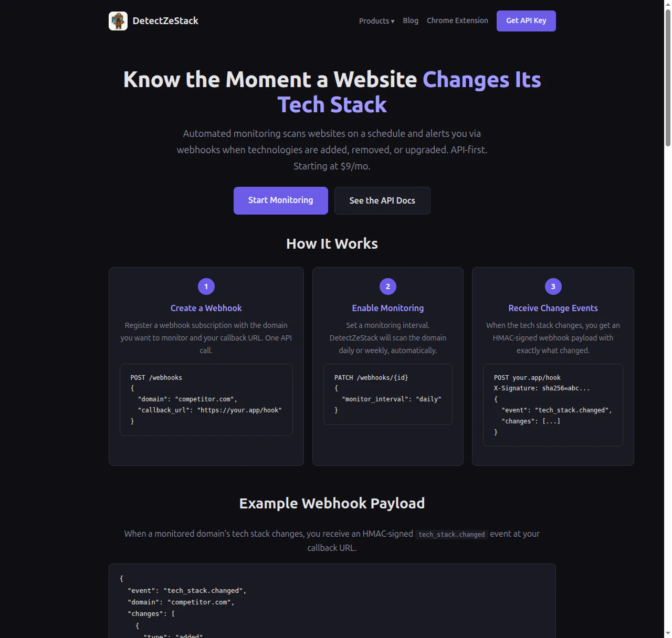Screen dimensions: 672x638
Task: Click the DetectZeStack brand name text
Action: pos(165,20)
